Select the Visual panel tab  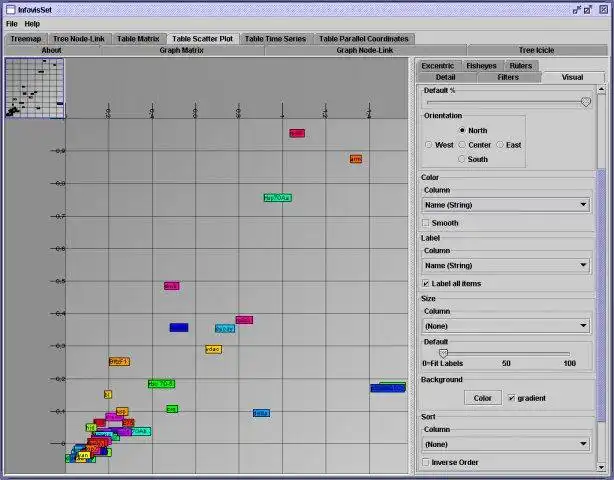pyautogui.click(x=572, y=77)
